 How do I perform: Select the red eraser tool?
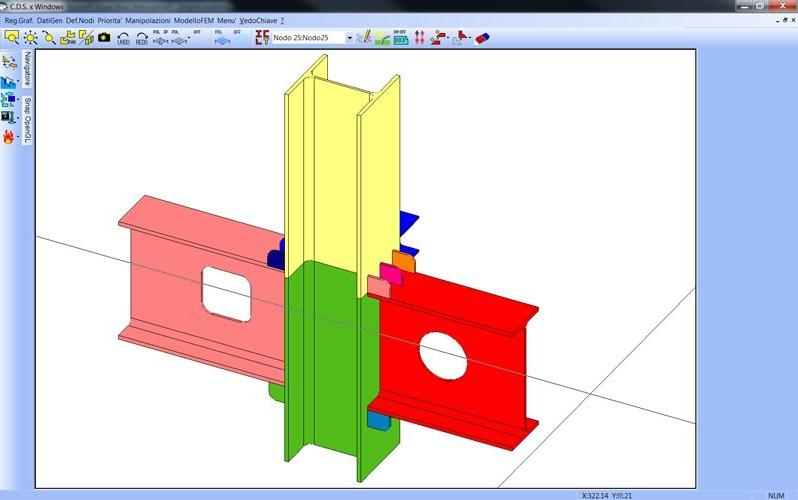coord(481,37)
